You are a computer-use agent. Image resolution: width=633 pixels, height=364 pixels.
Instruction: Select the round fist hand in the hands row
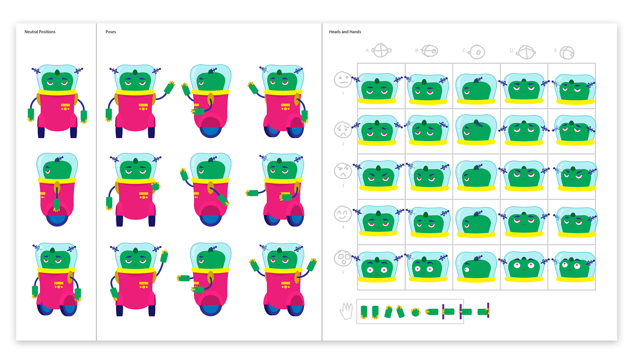pyautogui.click(x=416, y=312)
